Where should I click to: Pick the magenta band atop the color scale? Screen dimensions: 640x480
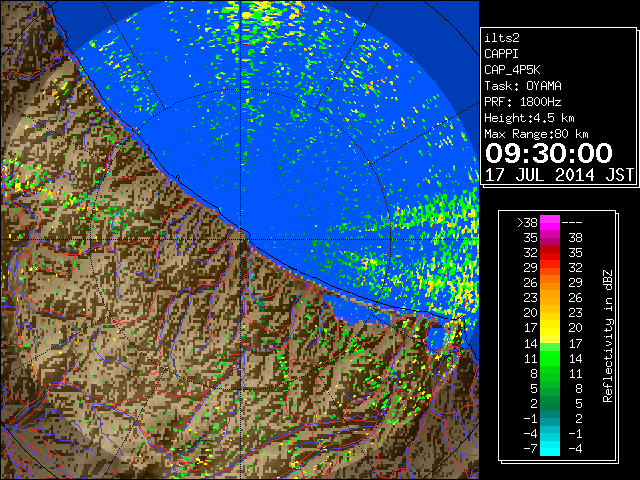[x=550, y=223]
